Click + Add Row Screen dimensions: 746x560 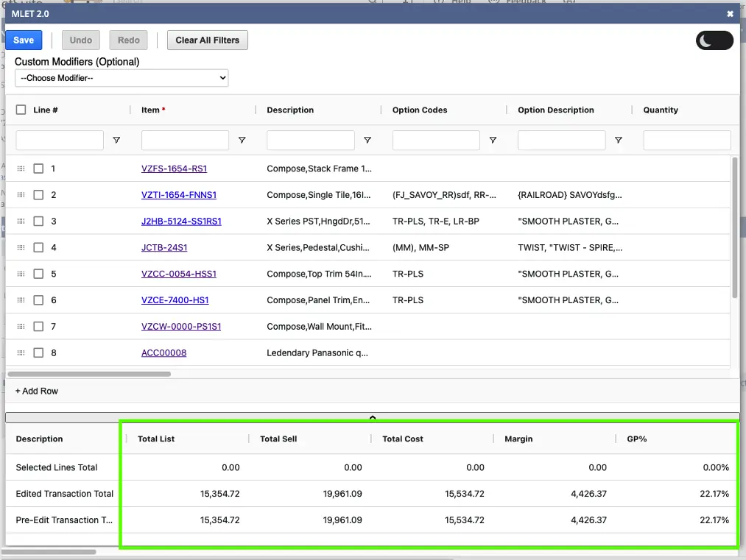tap(37, 391)
